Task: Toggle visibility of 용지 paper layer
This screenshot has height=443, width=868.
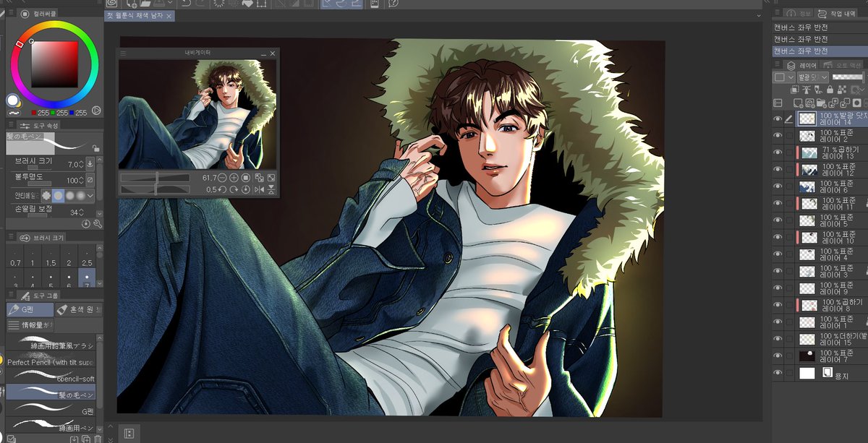Action: pos(778,373)
